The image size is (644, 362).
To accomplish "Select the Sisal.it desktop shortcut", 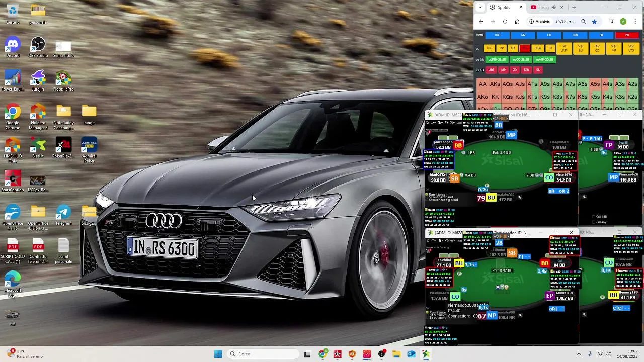I will [38, 148].
